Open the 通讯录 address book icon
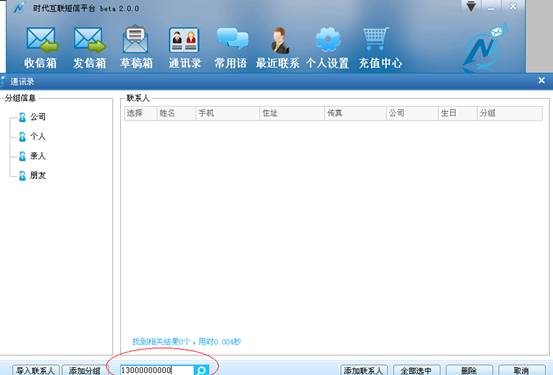Image resolution: width=553 pixels, height=375 pixels. coord(184,47)
